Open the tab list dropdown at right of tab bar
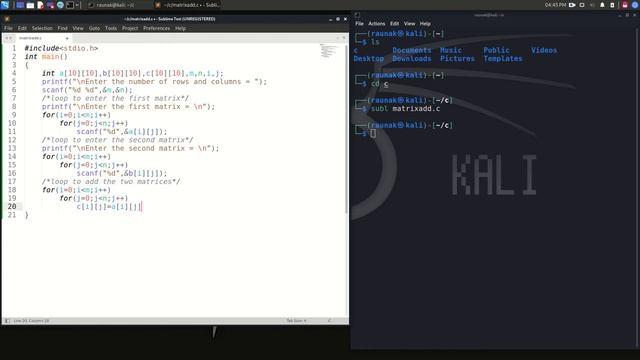The image size is (640, 360). 344,38
